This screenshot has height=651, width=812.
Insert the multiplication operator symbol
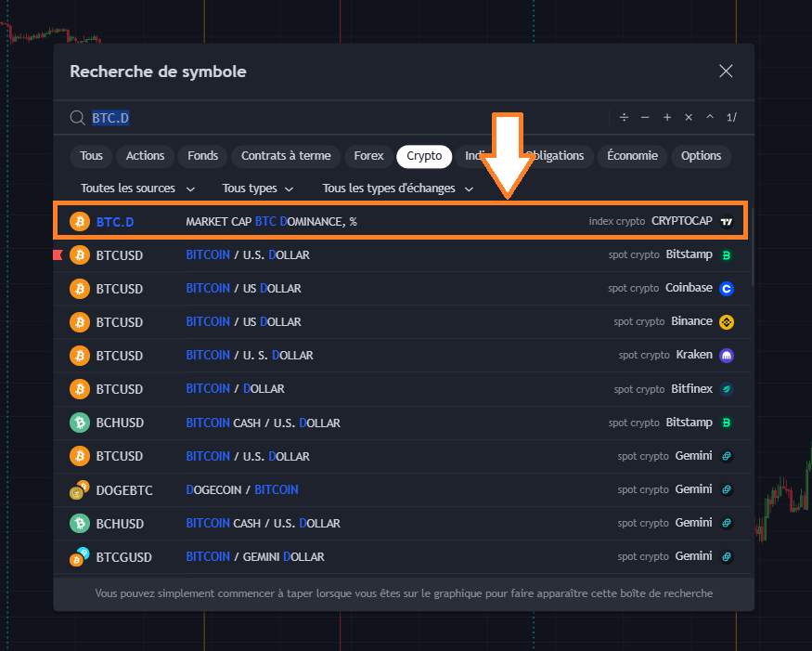[689, 118]
